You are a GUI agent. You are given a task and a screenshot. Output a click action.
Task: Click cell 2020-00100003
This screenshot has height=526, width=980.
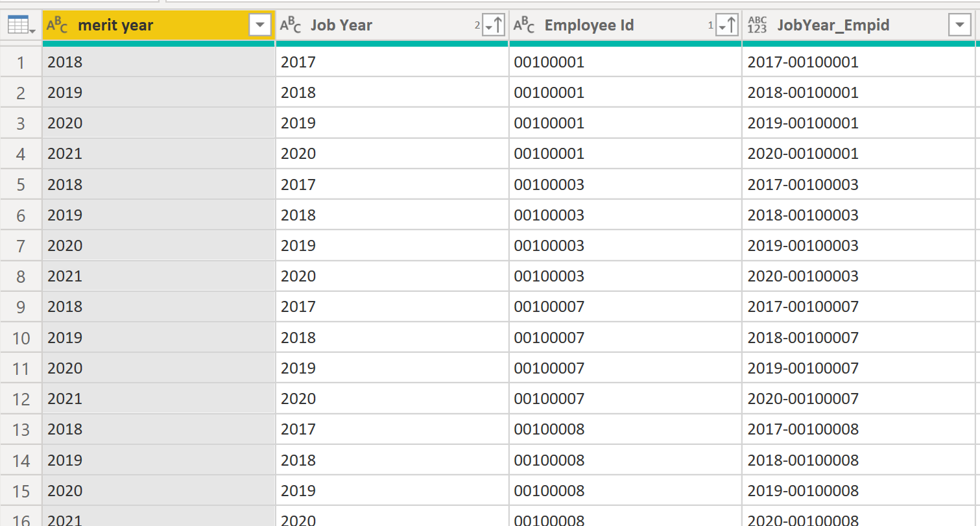pos(859,276)
